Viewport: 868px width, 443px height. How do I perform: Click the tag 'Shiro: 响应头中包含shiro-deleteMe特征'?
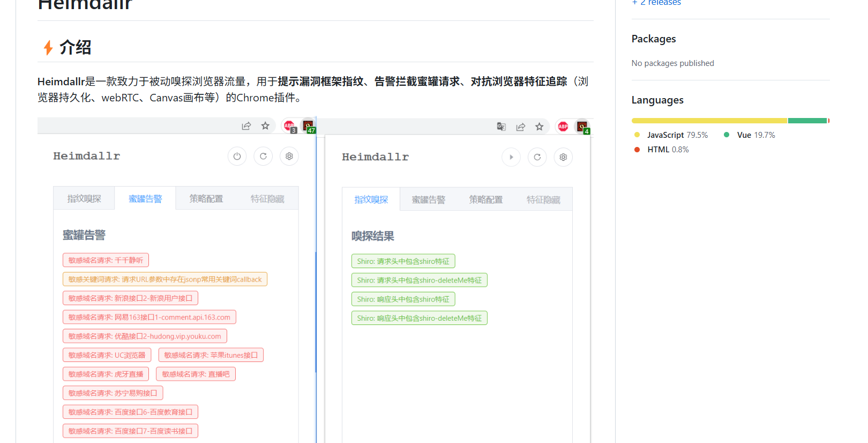420,318
